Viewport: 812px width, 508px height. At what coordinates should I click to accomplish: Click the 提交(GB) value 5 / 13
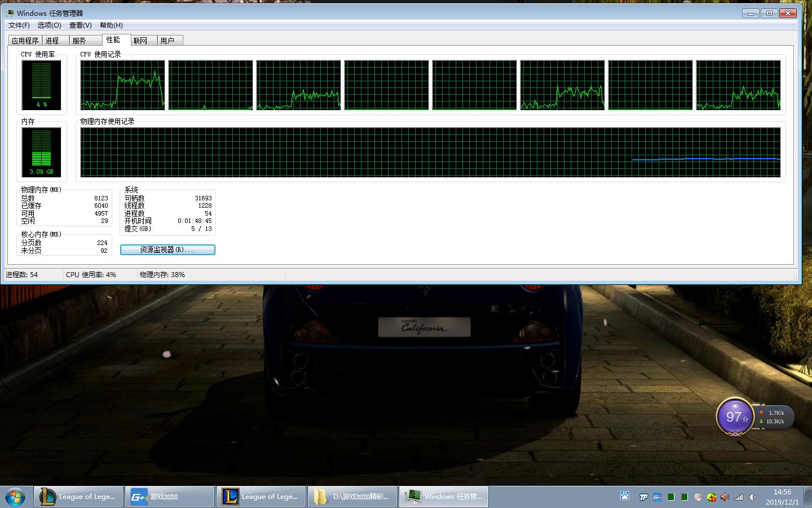pos(201,229)
